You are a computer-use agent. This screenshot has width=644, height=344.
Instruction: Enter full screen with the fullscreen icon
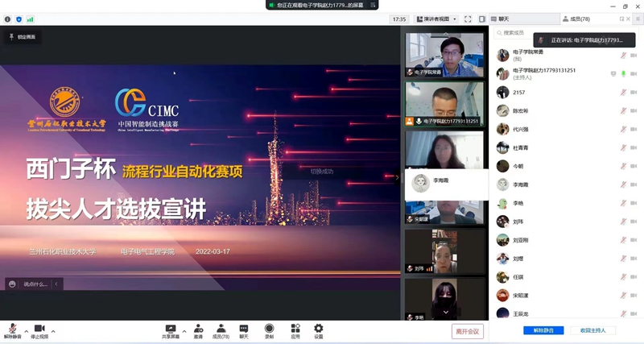coord(468,19)
